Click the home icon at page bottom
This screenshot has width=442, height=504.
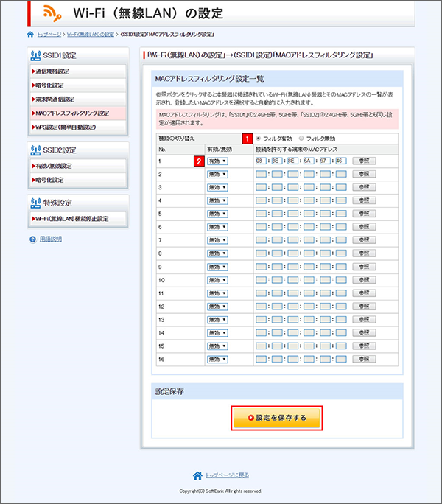[197, 475]
